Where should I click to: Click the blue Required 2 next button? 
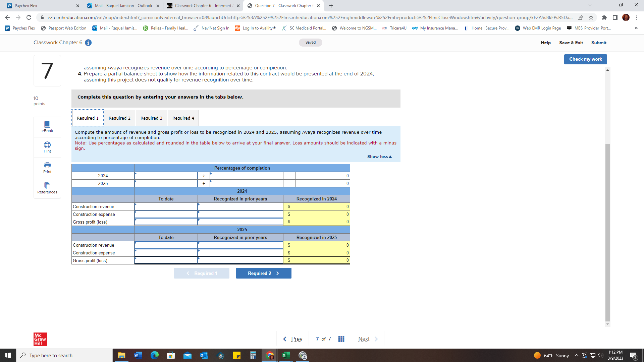click(264, 273)
